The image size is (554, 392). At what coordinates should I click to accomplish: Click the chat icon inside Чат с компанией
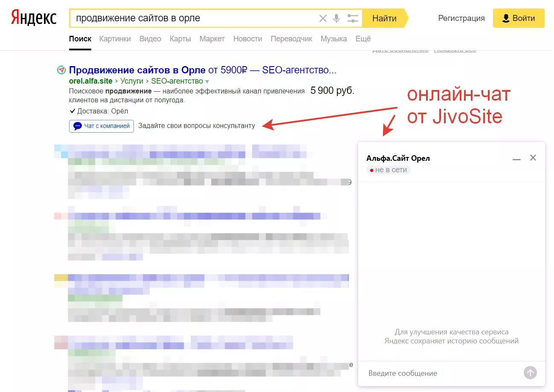[x=78, y=126]
